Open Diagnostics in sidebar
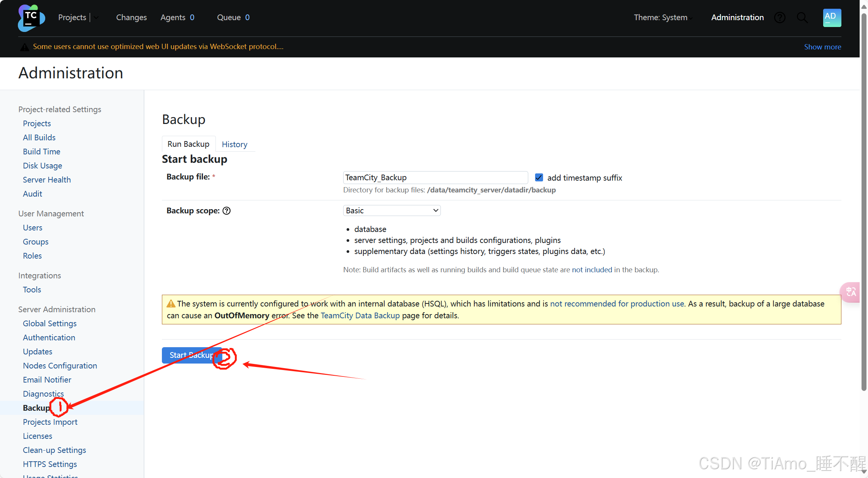This screenshot has height=478, width=868. 43,394
